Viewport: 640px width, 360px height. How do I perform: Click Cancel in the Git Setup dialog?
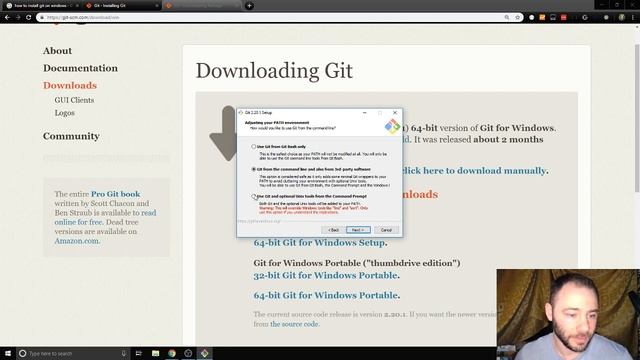coord(386,230)
